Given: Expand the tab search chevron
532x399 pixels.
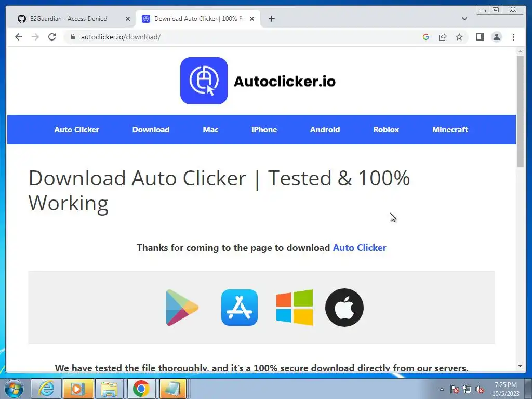Looking at the screenshot, I should [x=464, y=19].
